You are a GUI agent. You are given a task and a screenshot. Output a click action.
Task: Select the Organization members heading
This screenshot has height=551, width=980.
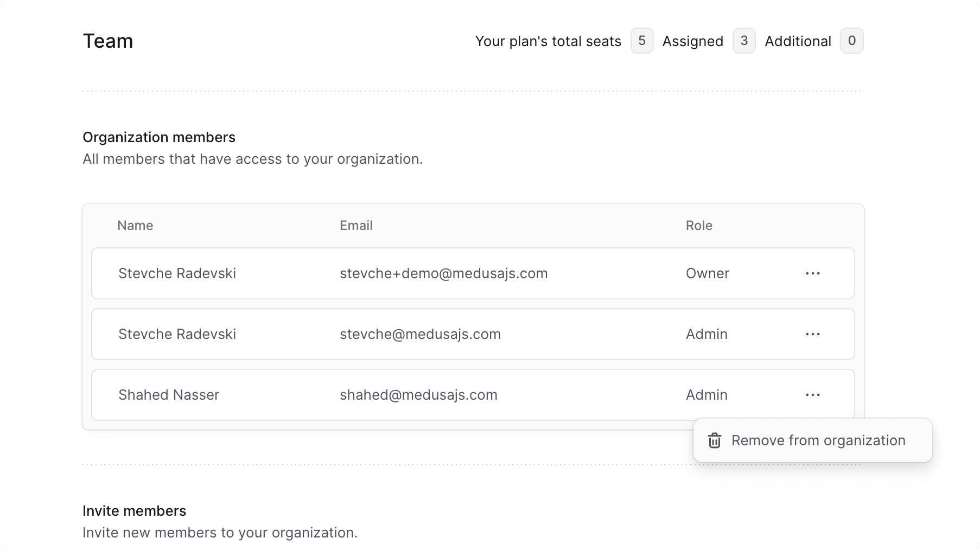[x=159, y=137]
